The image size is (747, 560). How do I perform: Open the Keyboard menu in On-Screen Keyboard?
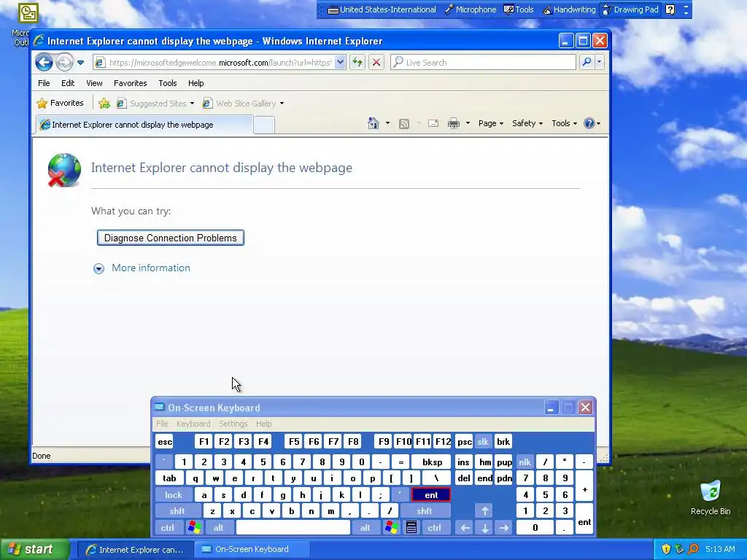click(193, 424)
